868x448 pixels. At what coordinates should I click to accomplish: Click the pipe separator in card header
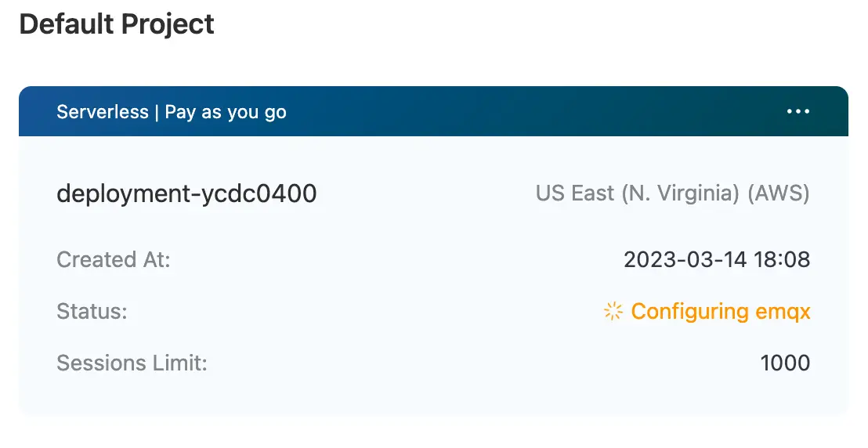157,112
